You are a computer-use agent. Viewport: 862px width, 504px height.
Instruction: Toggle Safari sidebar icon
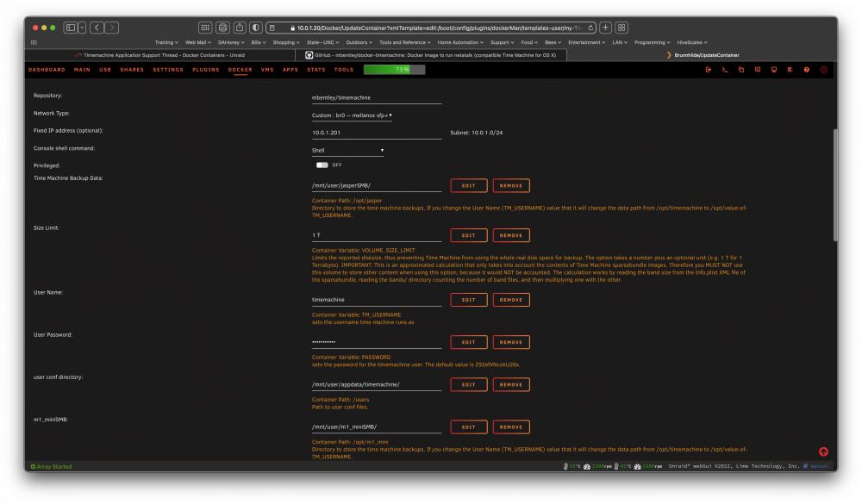pos(71,28)
